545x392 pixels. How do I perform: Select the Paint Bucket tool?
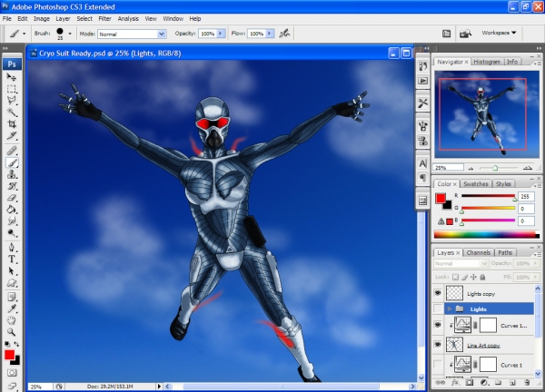(x=12, y=210)
